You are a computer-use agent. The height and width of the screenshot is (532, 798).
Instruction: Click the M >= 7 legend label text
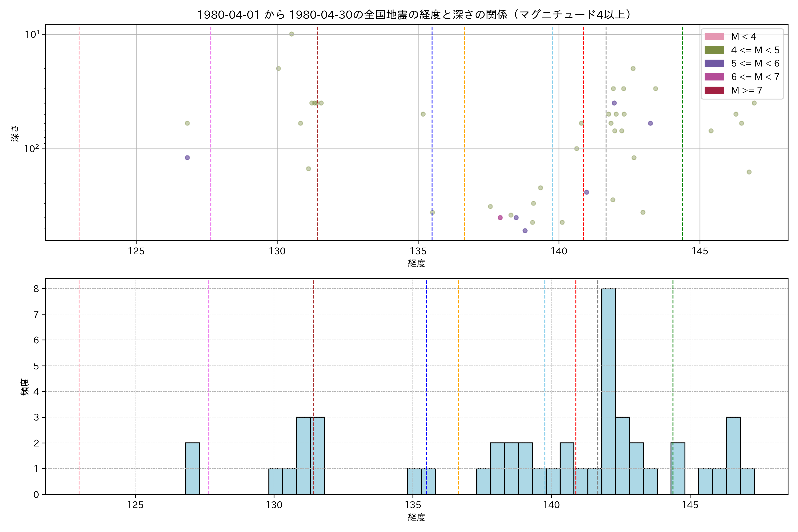[x=746, y=90]
